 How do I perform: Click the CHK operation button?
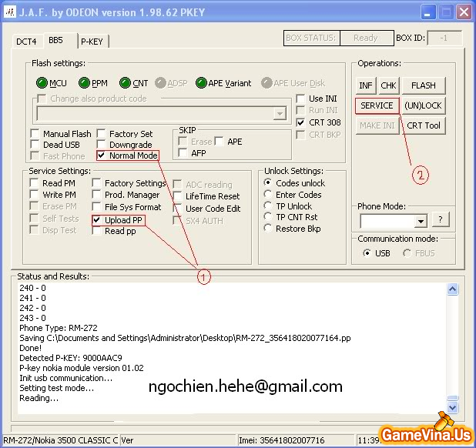[x=388, y=85]
